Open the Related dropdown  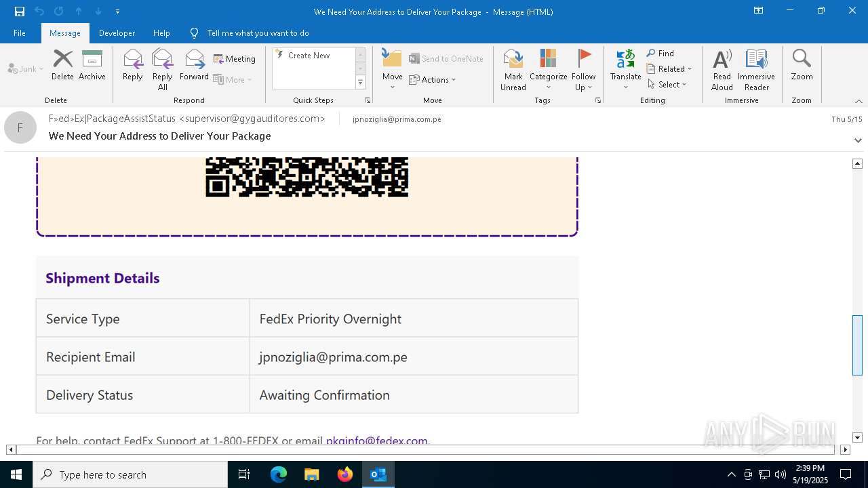pos(669,69)
